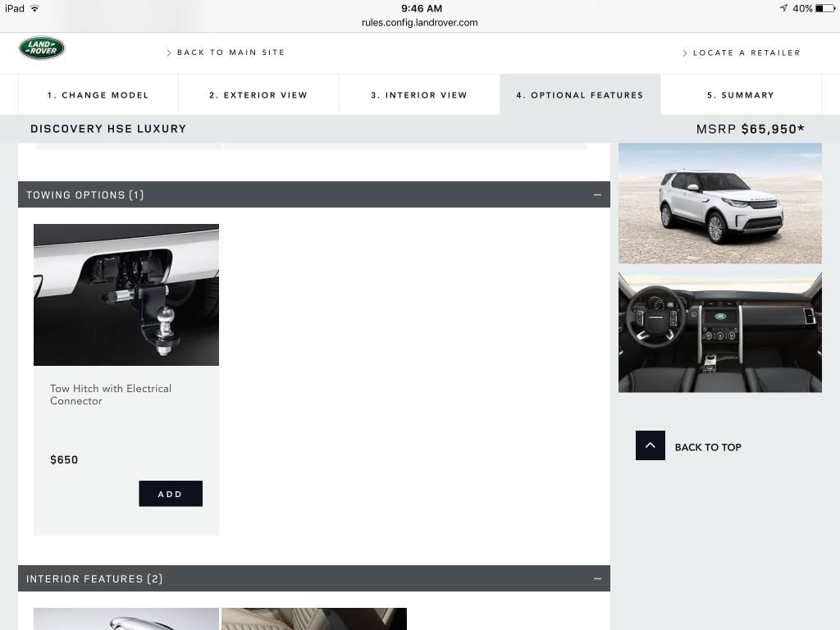Viewport: 840px width, 630px height.
Task: Switch to Exterior View tab
Action: pos(258,95)
